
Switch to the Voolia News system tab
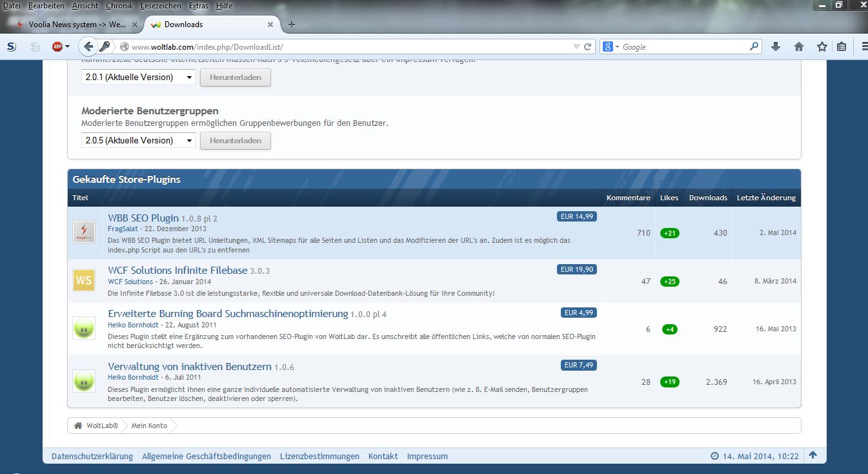tap(73, 25)
